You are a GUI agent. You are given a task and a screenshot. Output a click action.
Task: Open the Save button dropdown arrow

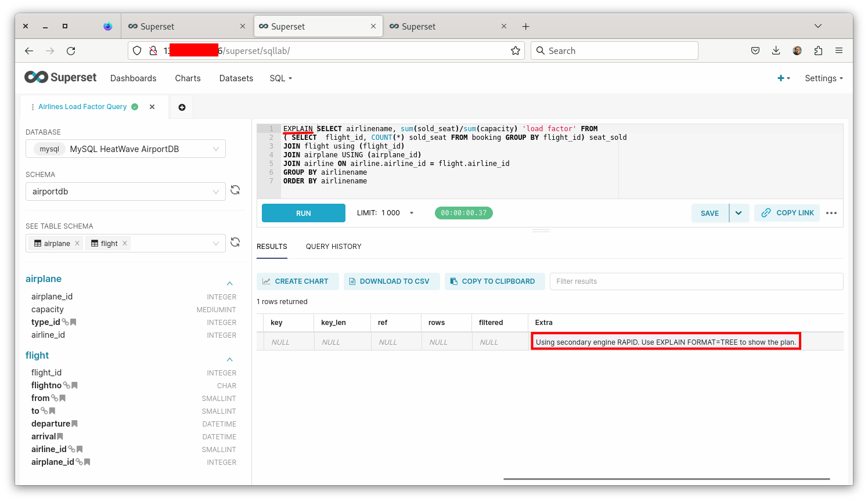click(x=739, y=213)
